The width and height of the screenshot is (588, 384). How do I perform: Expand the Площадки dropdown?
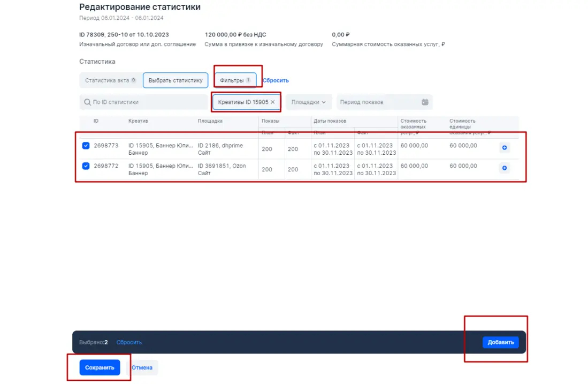coord(309,102)
